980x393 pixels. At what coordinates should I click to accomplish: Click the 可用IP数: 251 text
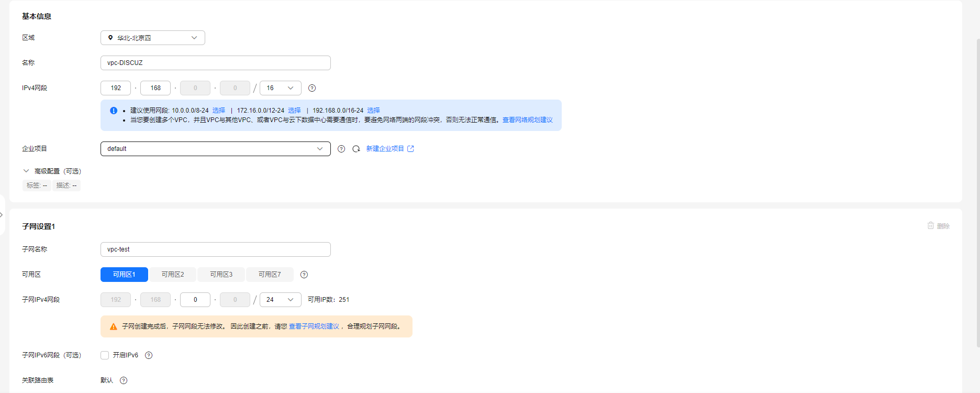point(329,300)
